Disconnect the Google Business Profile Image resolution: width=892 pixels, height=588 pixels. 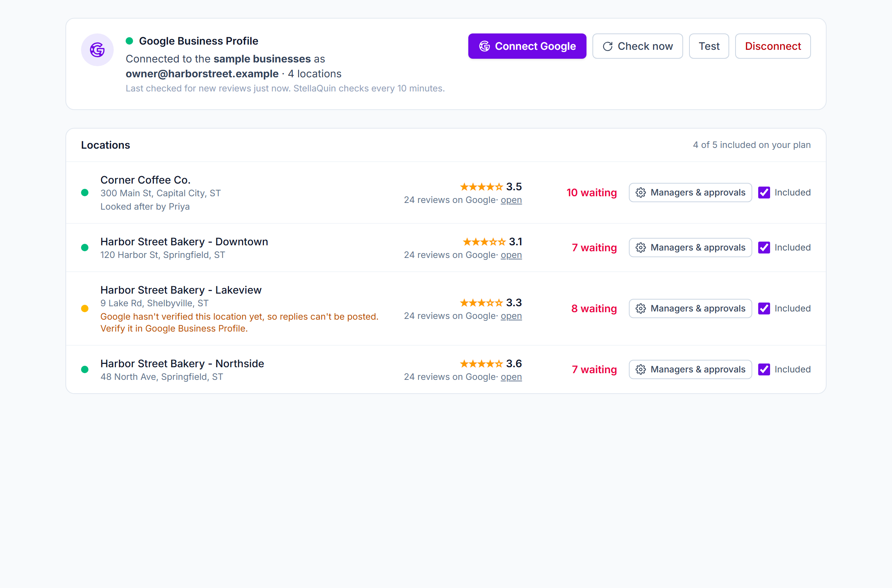tap(773, 46)
